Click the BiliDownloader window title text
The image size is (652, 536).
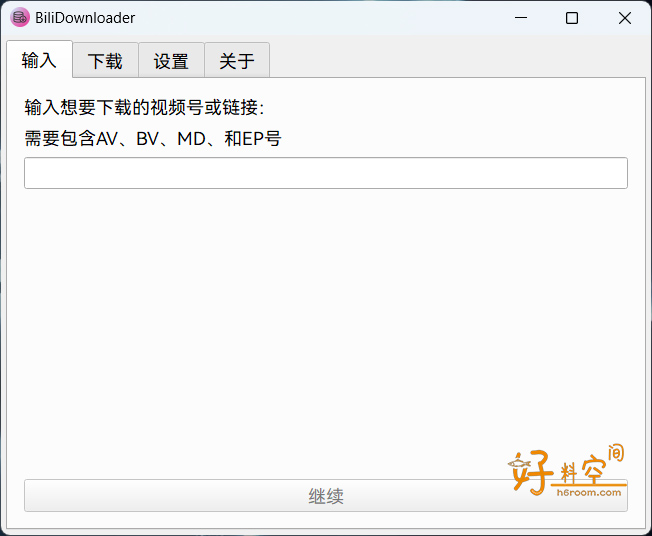85,18
